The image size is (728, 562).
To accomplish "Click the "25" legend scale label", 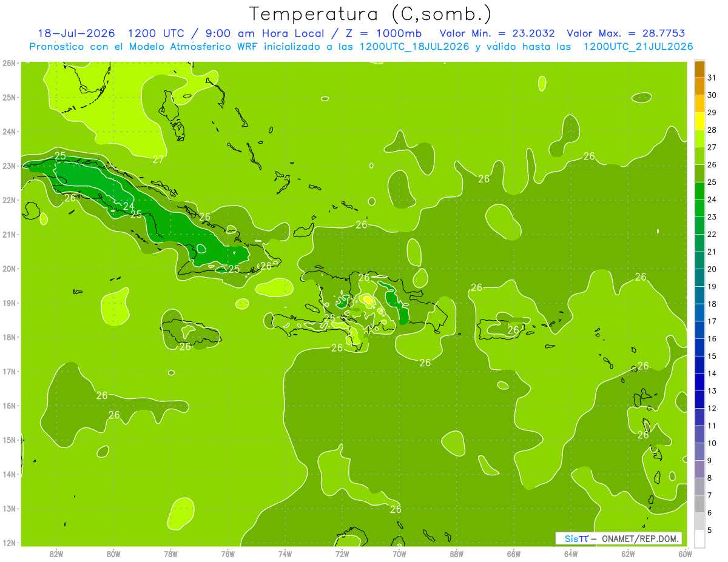I will coord(712,182).
